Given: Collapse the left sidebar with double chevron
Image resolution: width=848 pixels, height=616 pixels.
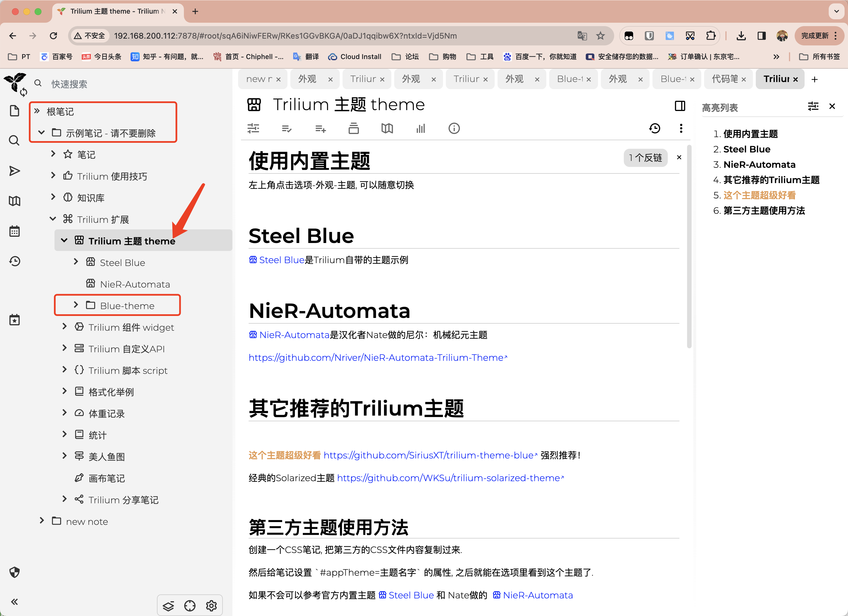Looking at the screenshot, I should tap(14, 602).
